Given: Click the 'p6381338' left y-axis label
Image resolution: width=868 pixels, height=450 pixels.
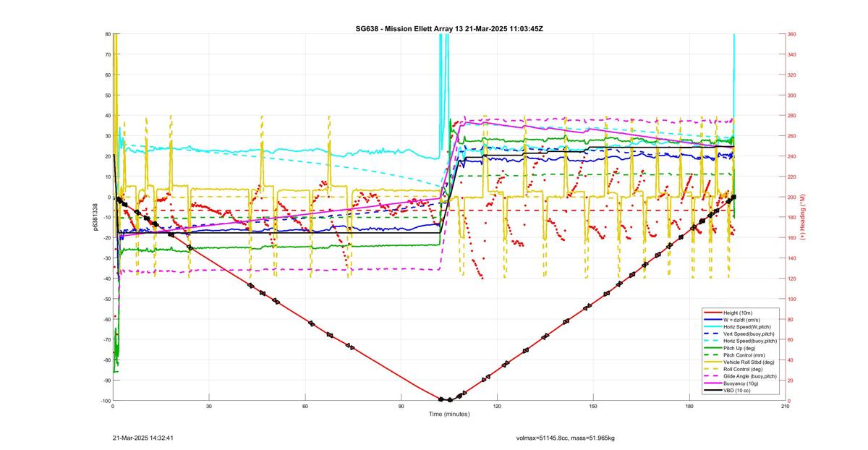Looking at the screenshot, I should 95,217.
